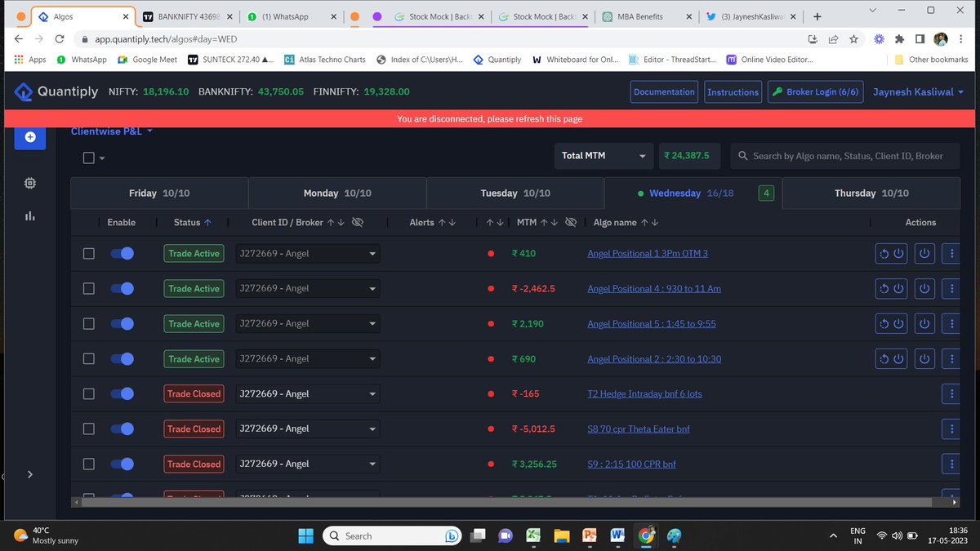980x551 pixels.
Task: Open Excel from the Windows taskbar
Action: (x=532, y=536)
